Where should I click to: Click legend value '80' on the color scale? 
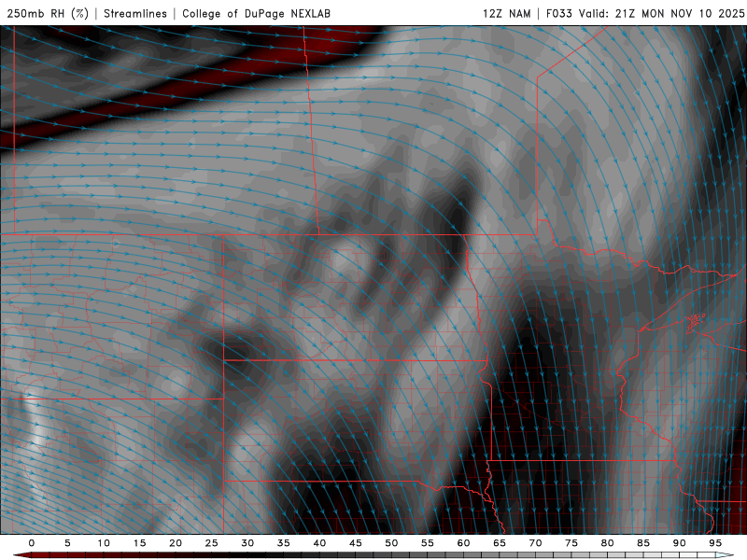(x=607, y=543)
